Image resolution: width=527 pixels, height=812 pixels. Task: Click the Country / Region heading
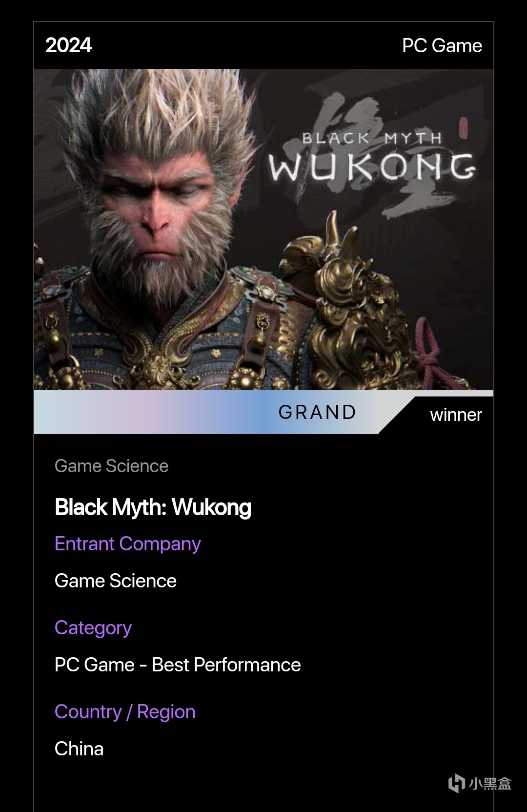pos(125,712)
